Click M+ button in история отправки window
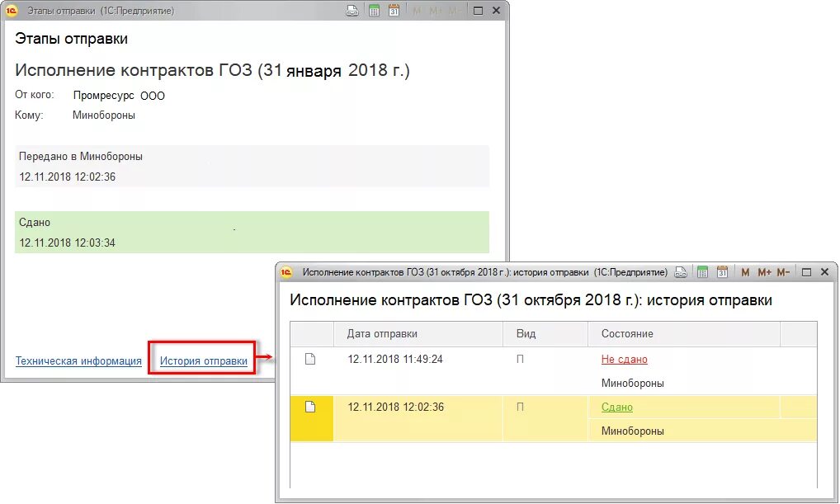This screenshot has width=840, height=504. coord(764,272)
